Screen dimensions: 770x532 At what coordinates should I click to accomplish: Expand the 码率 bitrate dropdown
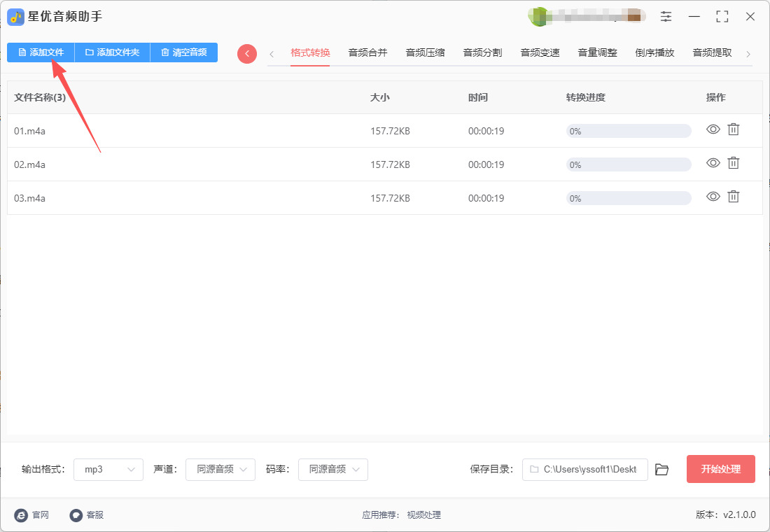[333, 470]
